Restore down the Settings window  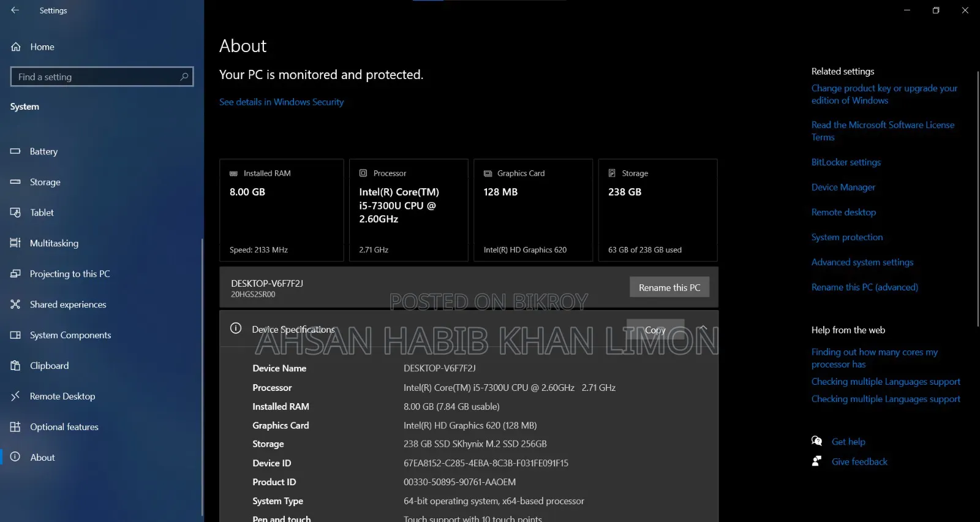pyautogui.click(x=936, y=10)
